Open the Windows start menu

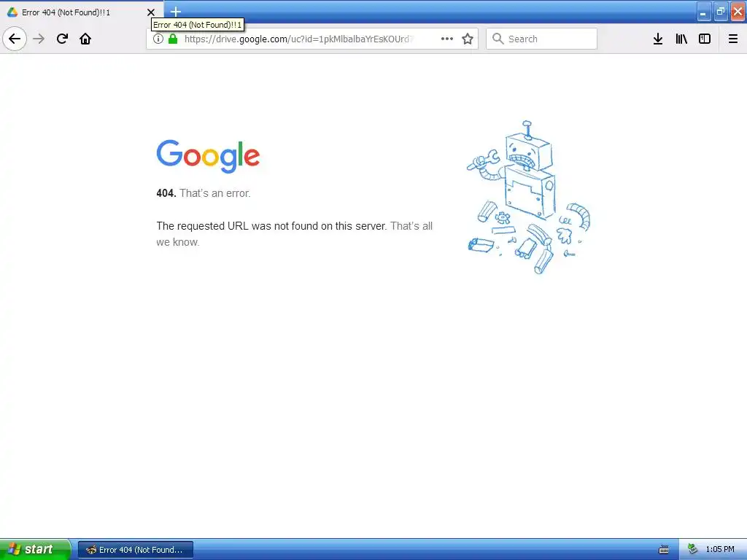pyautogui.click(x=35, y=549)
